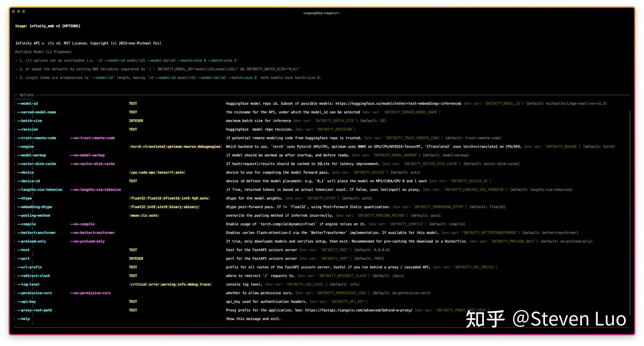Click the engine backend choices list
644x346 pixels.
tap(176, 146)
